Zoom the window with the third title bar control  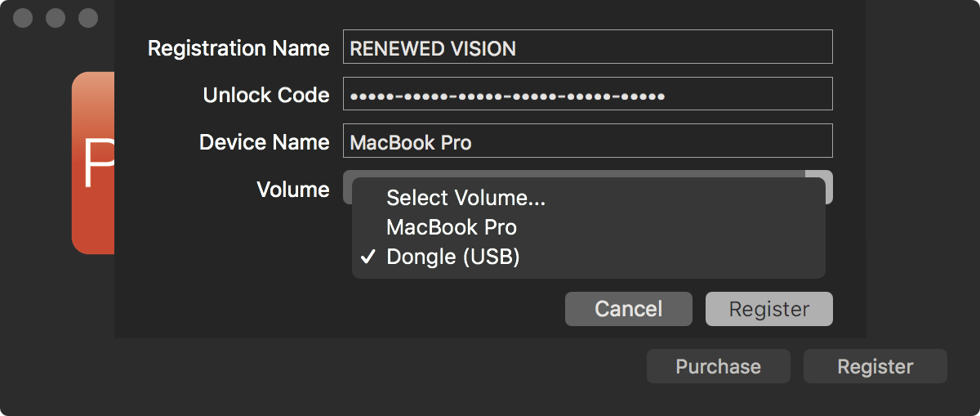(x=87, y=18)
